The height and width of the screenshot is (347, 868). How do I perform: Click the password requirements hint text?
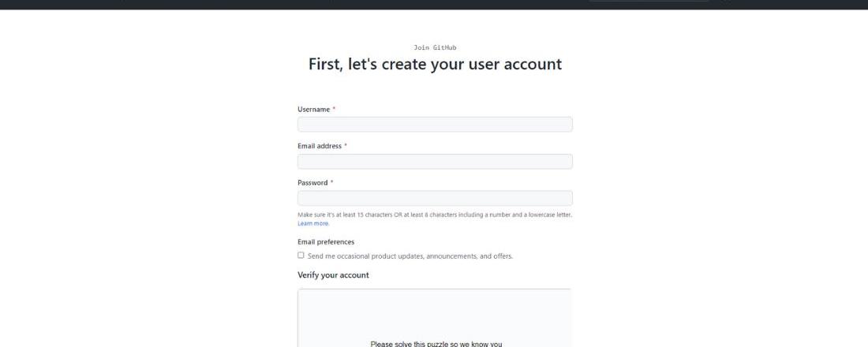435,215
